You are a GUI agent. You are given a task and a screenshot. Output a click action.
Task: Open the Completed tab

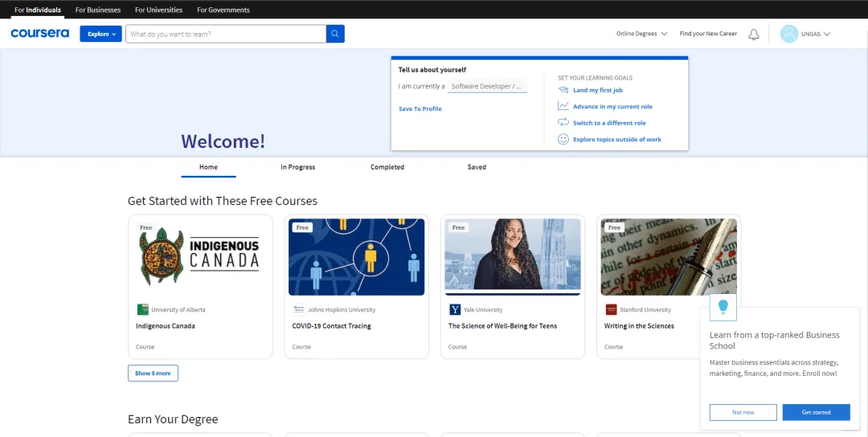pyautogui.click(x=387, y=167)
